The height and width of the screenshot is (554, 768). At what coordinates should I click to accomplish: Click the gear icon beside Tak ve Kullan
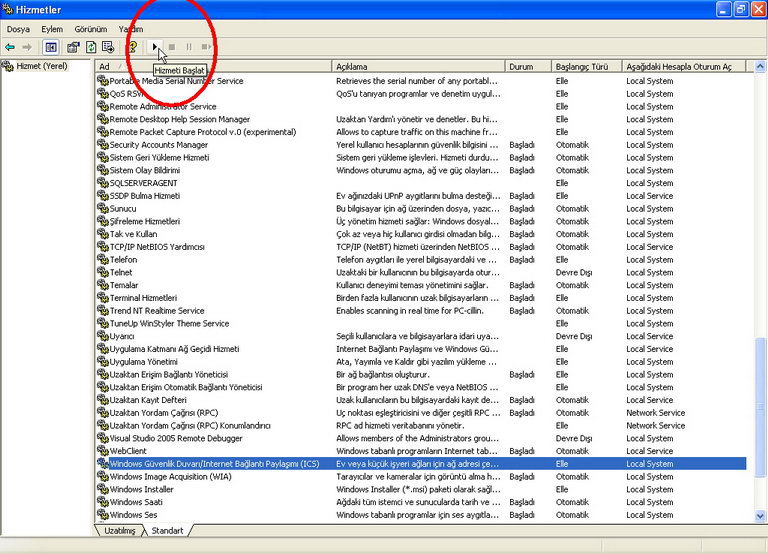pyautogui.click(x=102, y=233)
